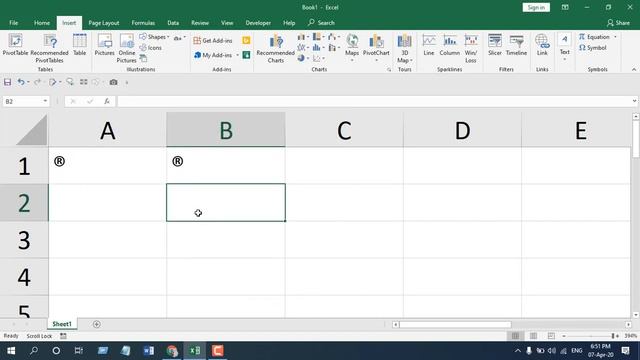This screenshot has width=640, height=360.
Task: Zoom in with the plus button
Action: (x=617, y=336)
